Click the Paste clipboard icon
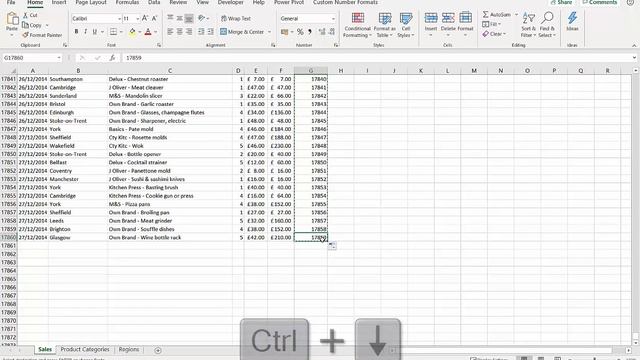Viewport: 640px width, 360px height. click(12, 19)
